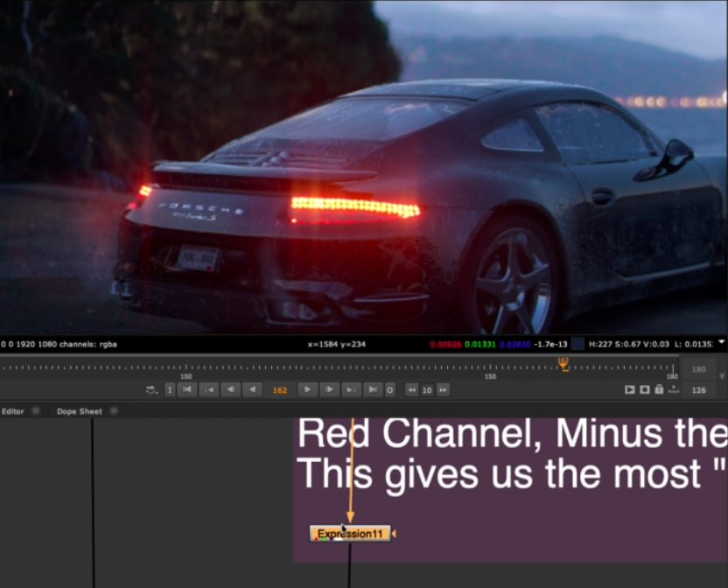Viewport: 728px width, 588px height.
Task: Click the alpha value '-1.7e-13' readout
Action: [550, 344]
